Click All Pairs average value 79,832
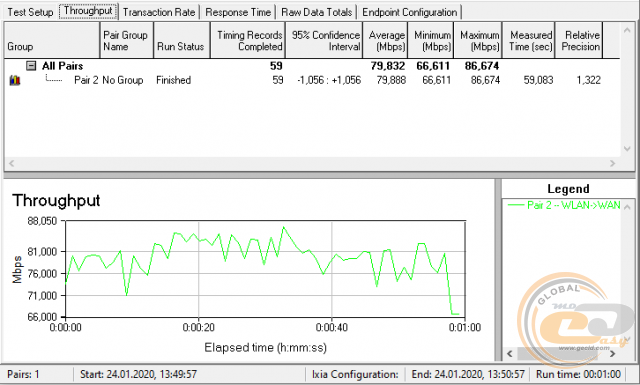This screenshot has width=640, height=385. tap(388, 66)
